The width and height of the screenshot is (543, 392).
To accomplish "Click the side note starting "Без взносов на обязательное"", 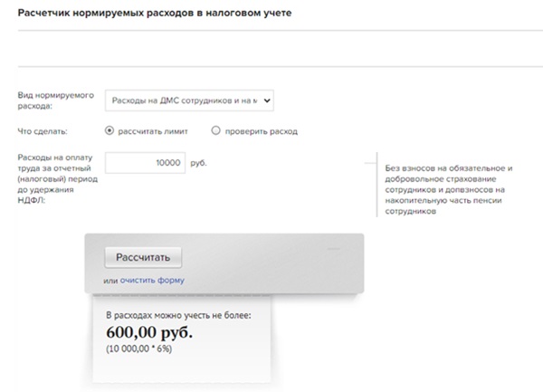I will tap(449, 189).
